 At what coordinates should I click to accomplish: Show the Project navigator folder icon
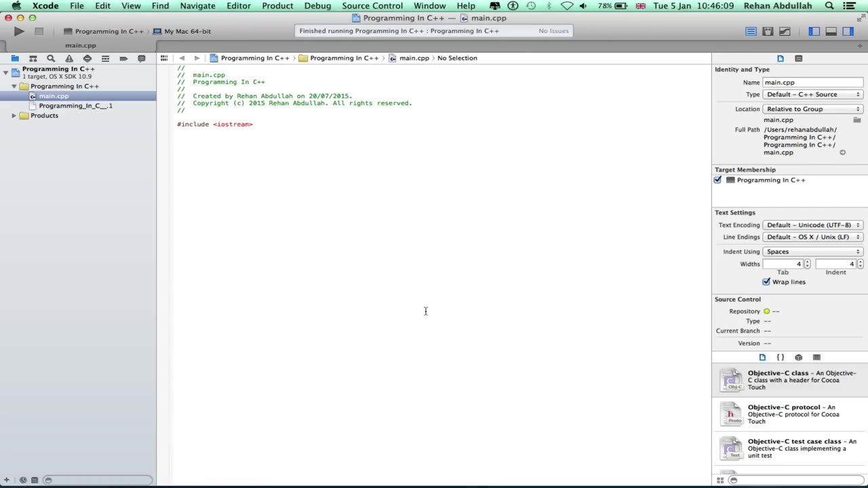coord(15,58)
